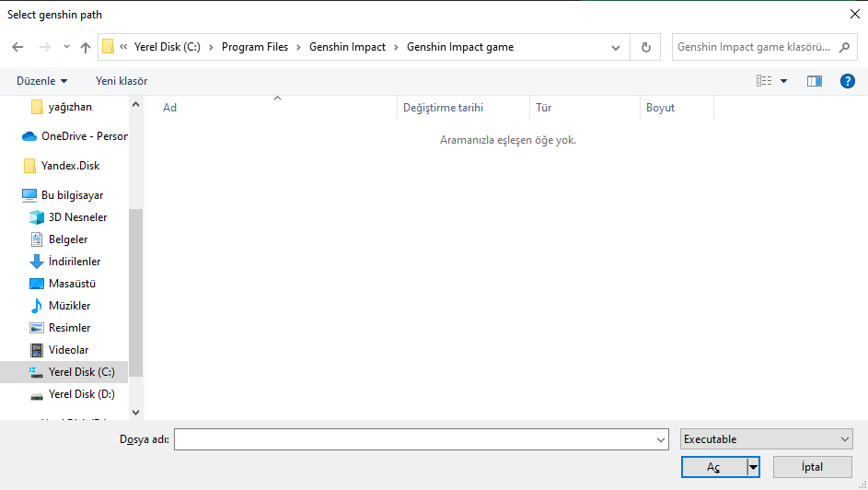The height and width of the screenshot is (490, 868).
Task: Click the Aç button
Action: (714, 467)
